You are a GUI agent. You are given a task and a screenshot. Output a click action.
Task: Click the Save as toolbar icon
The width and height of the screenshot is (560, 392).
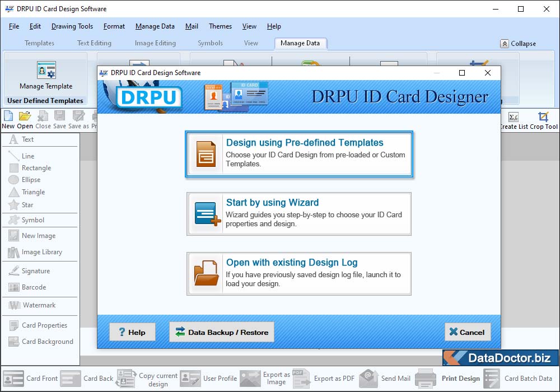point(78,120)
